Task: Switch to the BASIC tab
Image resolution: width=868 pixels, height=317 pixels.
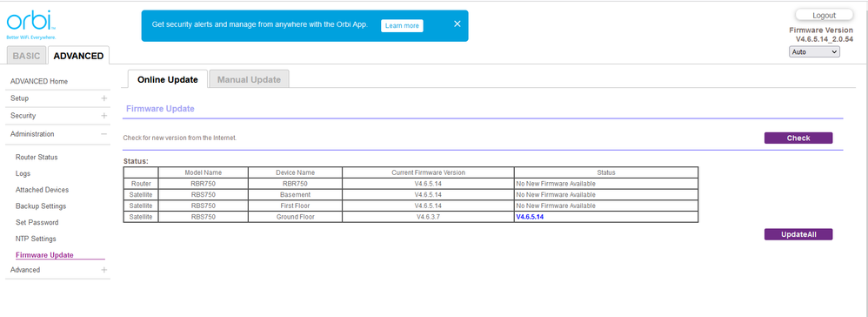Action: tap(27, 56)
